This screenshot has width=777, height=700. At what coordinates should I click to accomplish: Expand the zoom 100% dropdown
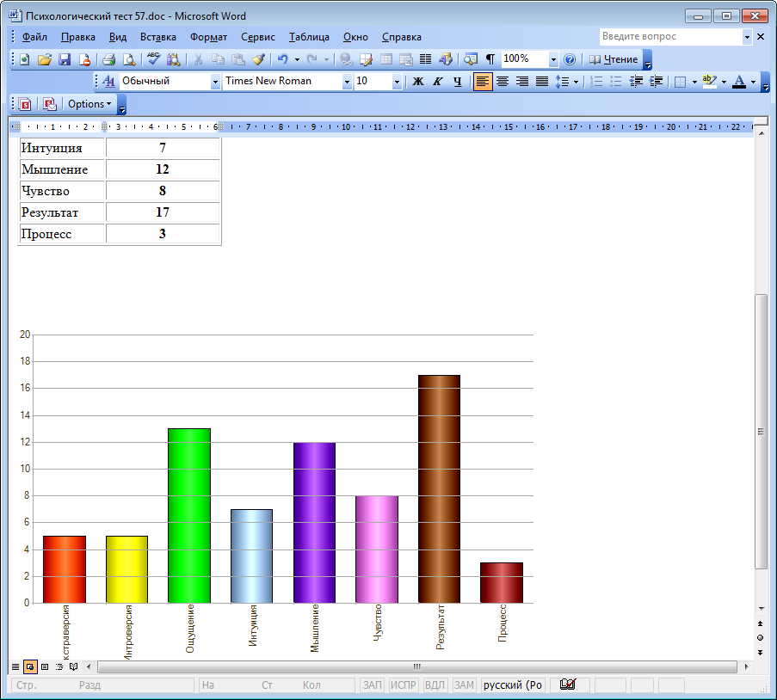pos(553,60)
